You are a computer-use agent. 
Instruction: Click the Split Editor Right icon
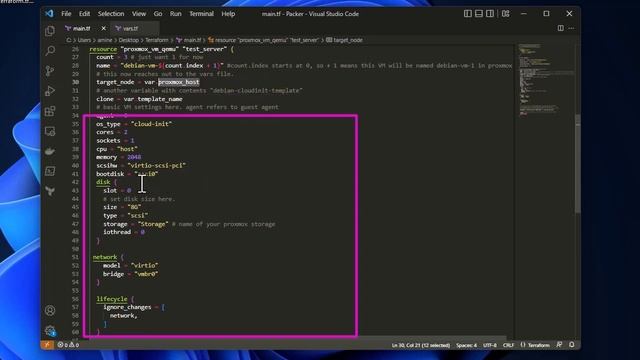point(560,28)
